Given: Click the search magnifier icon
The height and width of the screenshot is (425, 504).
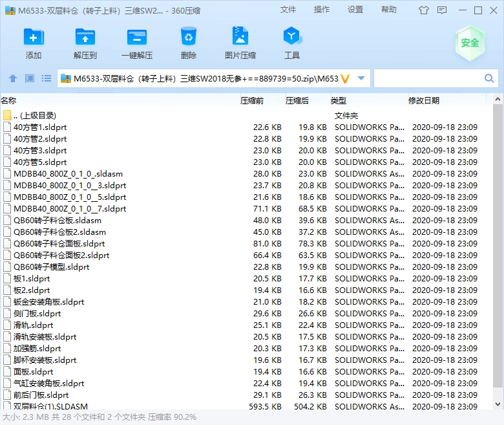Looking at the screenshot, I should click(489, 78).
